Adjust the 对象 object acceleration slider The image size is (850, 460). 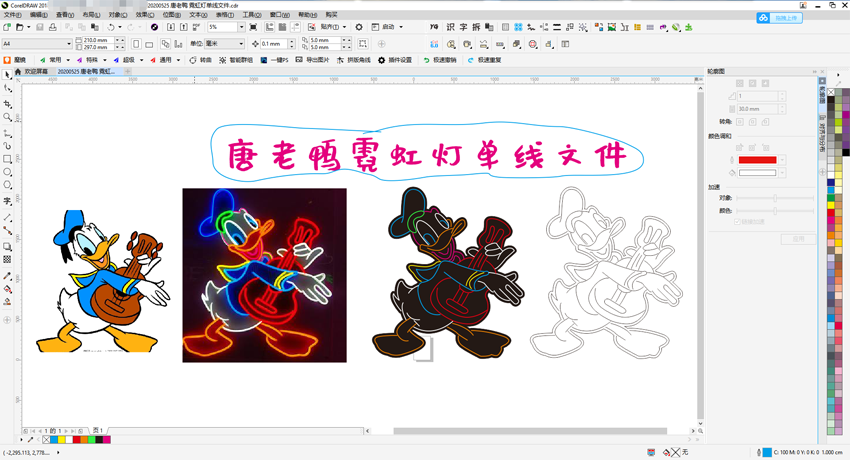(775, 198)
